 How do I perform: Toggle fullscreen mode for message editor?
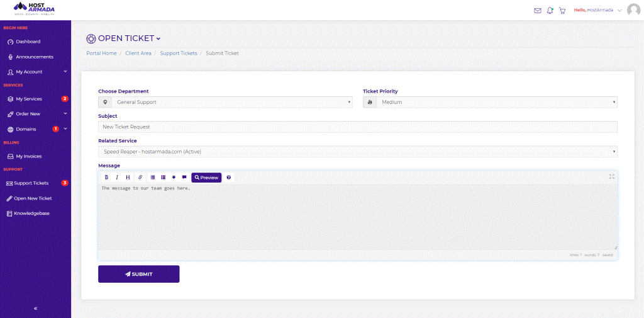point(611,177)
